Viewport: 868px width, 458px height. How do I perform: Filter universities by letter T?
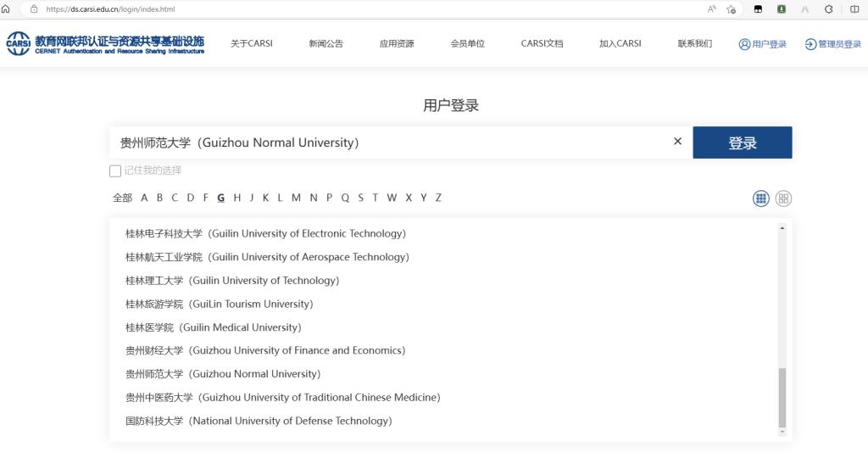coord(375,198)
